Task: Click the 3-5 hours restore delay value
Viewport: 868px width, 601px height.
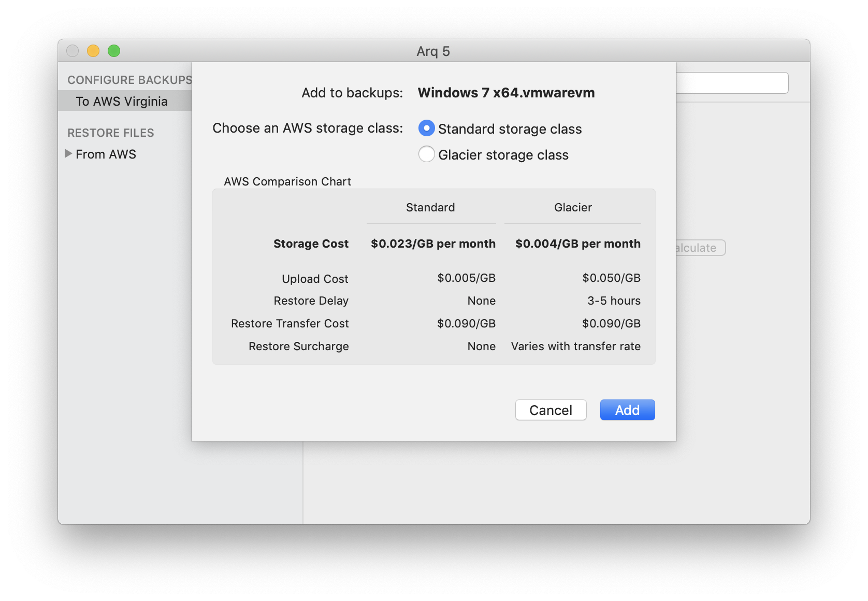Action: coord(614,300)
